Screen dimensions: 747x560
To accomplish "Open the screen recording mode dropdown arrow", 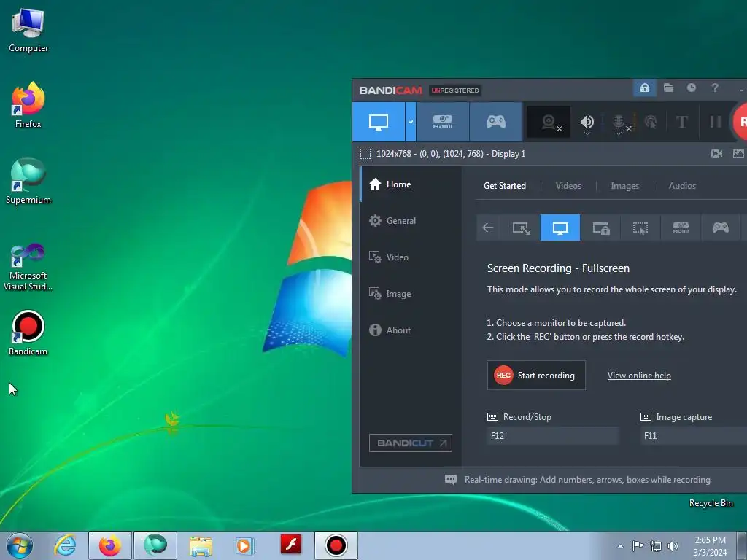I will pos(411,122).
